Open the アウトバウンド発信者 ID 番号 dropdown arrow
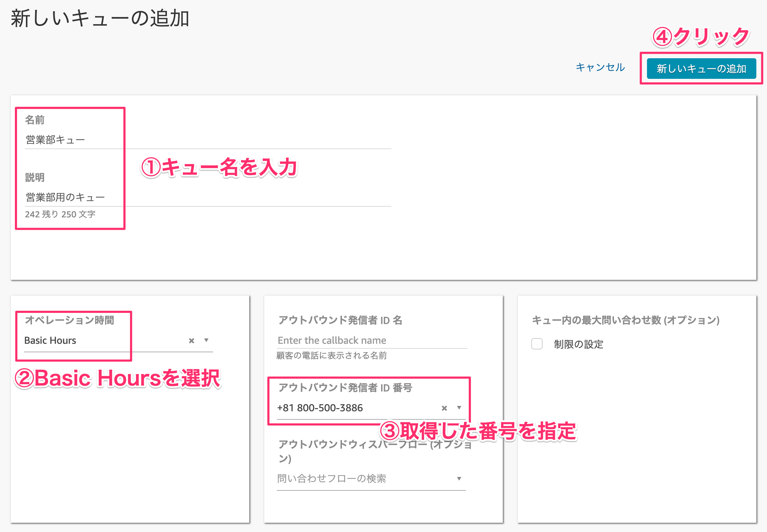 pos(459,408)
